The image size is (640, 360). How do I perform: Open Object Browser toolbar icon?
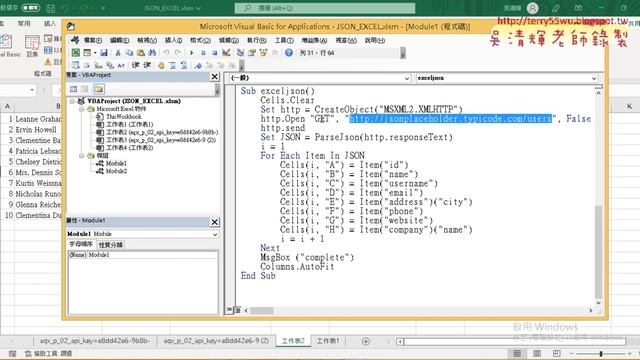click(263, 53)
